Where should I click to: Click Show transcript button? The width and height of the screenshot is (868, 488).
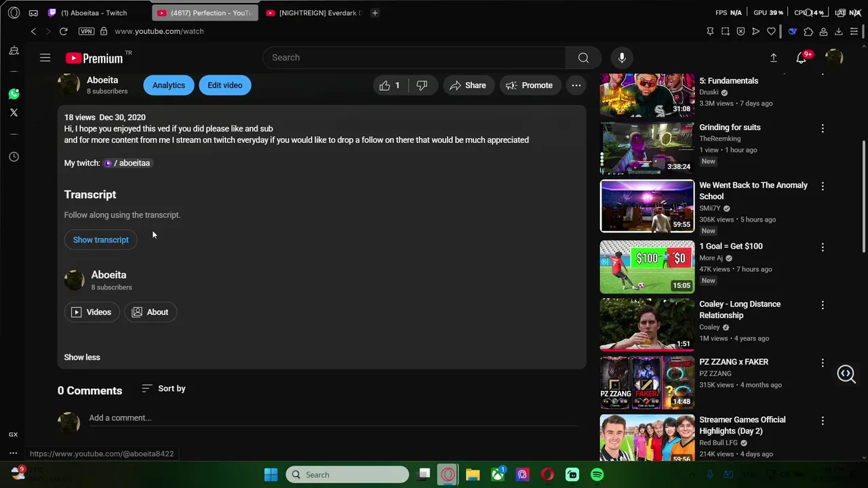pos(101,240)
